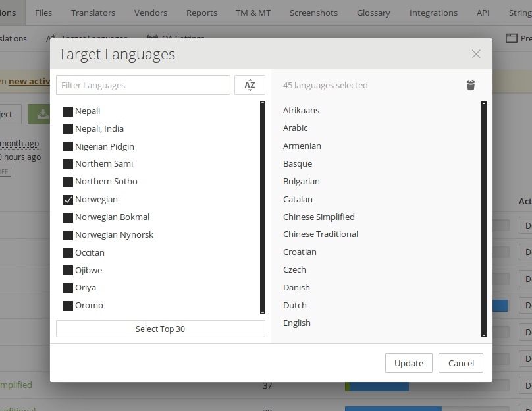
Task: Open the Screenshots tab
Action: [313, 13]
